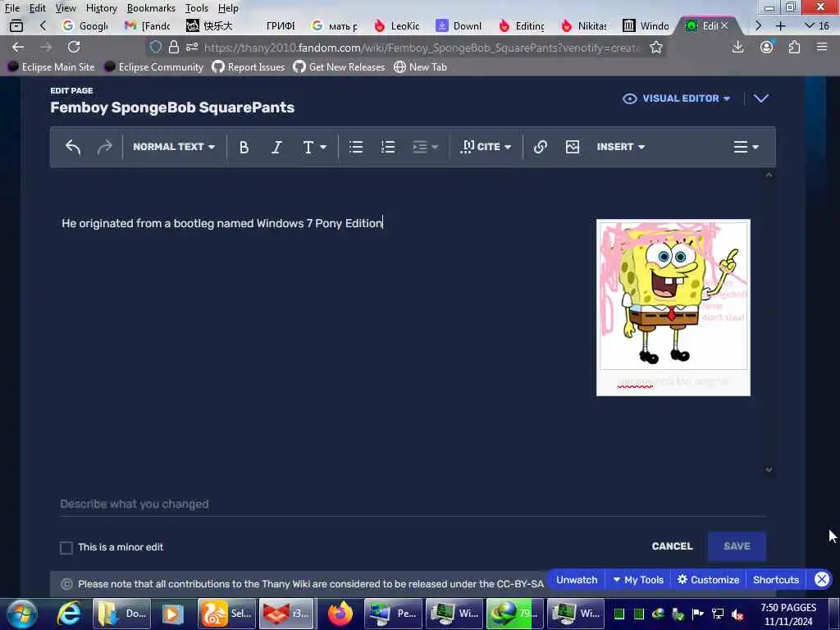Open the browser application menu
Viewport: 840px width, 630px height.
(x=822, y=47)
